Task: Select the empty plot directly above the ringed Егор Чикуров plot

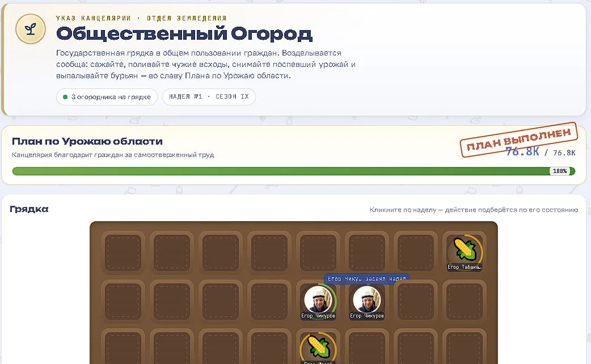Action: point(318,252)
